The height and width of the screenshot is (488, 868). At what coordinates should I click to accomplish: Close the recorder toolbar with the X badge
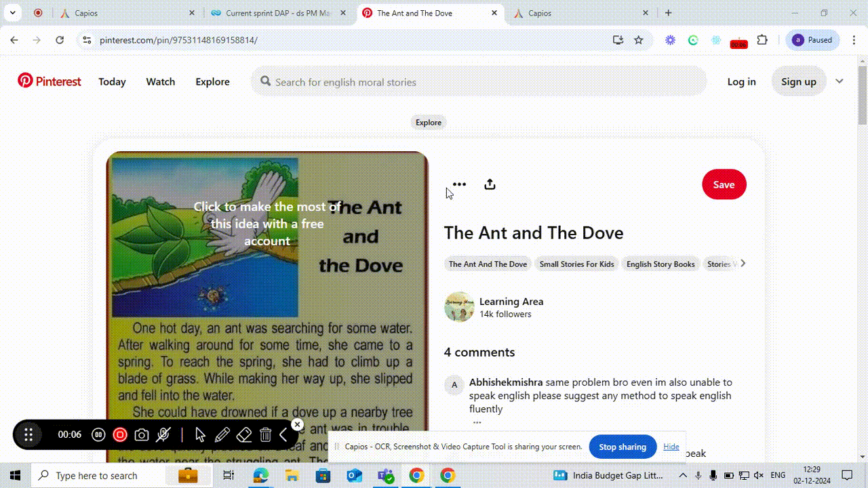tap(297, 424)
